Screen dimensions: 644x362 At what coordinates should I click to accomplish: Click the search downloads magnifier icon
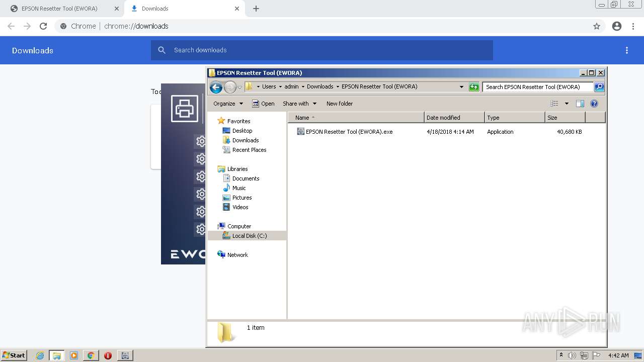click(x=162, y=50)
